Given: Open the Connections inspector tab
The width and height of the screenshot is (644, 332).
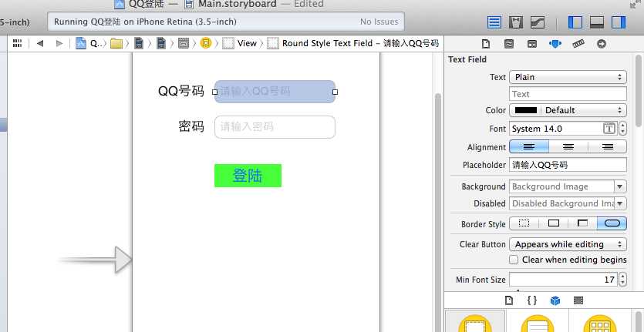Looking at the screenshot, I should 602,43.
